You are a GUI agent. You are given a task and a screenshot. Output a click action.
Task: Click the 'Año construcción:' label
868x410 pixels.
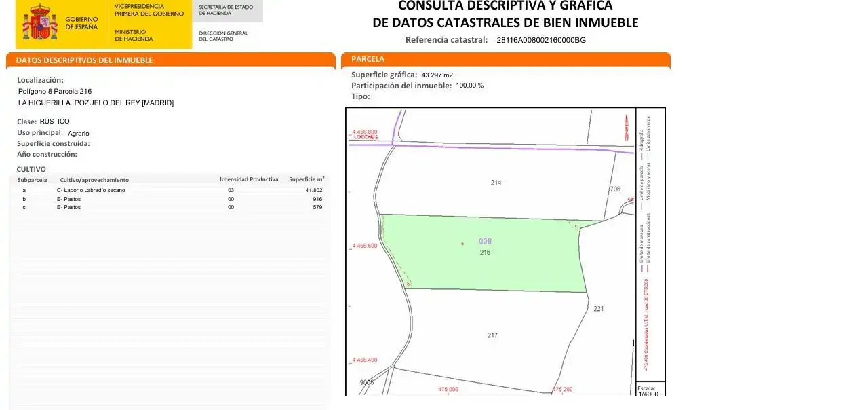47,154
